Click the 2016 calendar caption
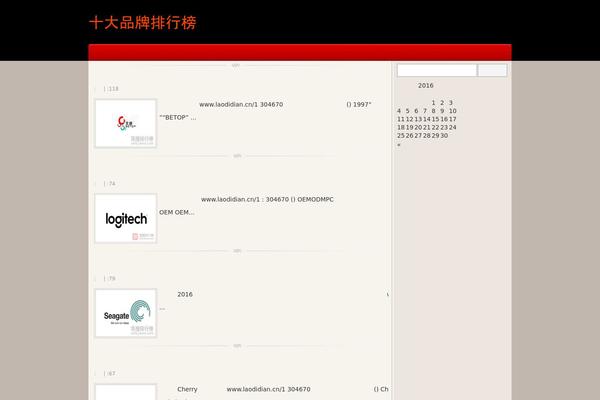The height and width of the screenshot is (400, 600). (x=426, y=85)
